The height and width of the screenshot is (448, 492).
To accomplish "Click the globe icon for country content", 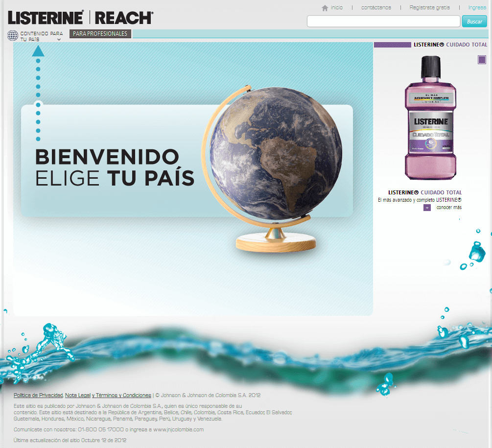I will pos(13,35).
